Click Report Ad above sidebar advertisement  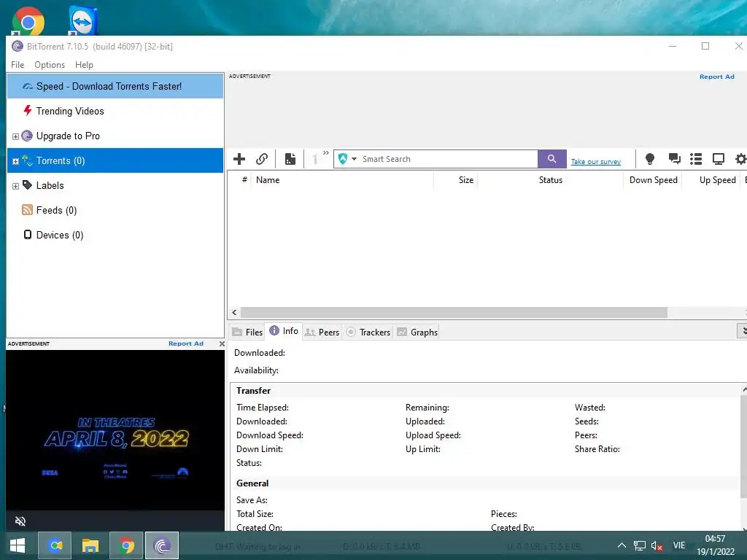(x=186, y=343)
